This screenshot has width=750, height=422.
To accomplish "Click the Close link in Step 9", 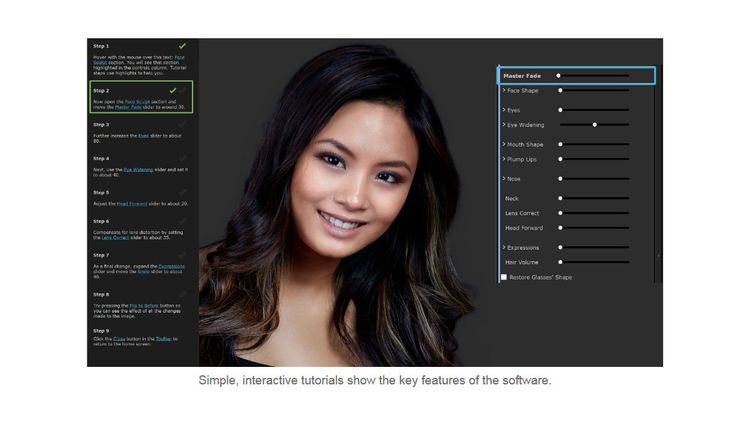I will [x=119, y=339].
